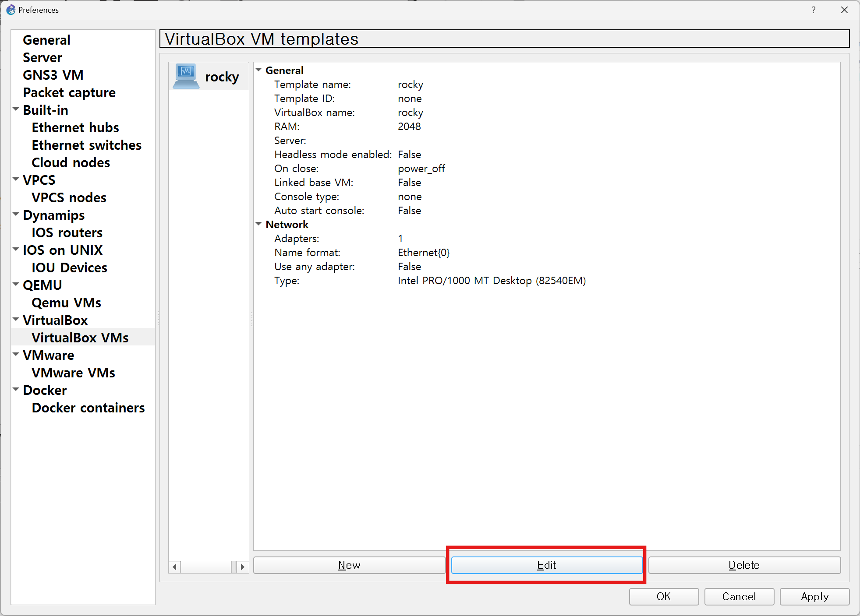Collapse the Docker tree category arrow
The height and width of the screenshot is (616, 860).
(x=16, y=390)
